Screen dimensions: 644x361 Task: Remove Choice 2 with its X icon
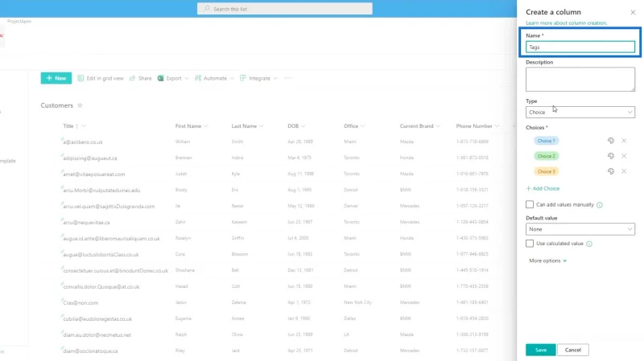point(624,156)
